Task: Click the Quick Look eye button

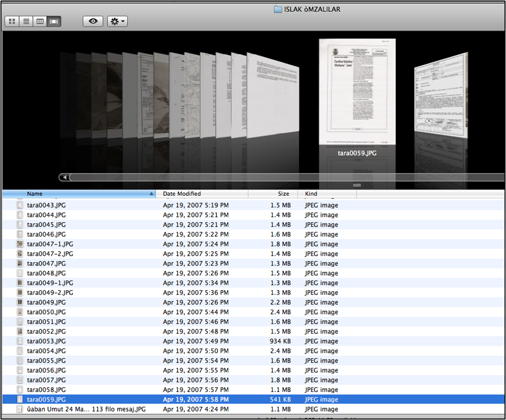Action: 93,22
